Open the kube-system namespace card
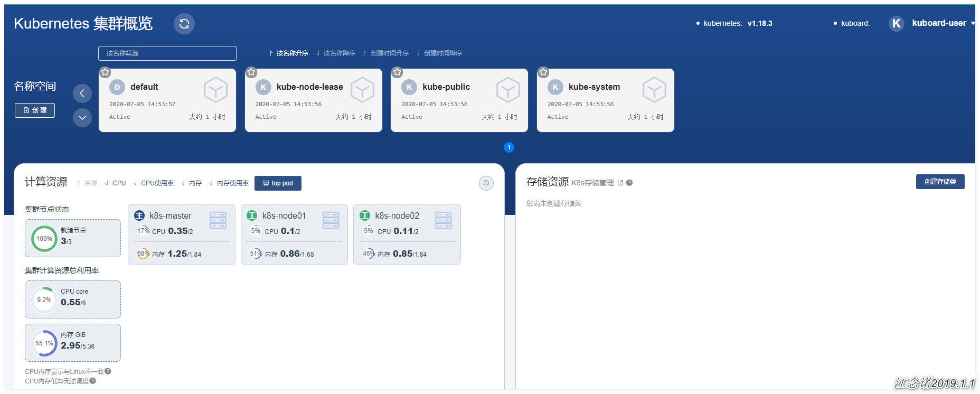This screenshot has width=980, height=394. pyautogui.click(x=606, y=100)
